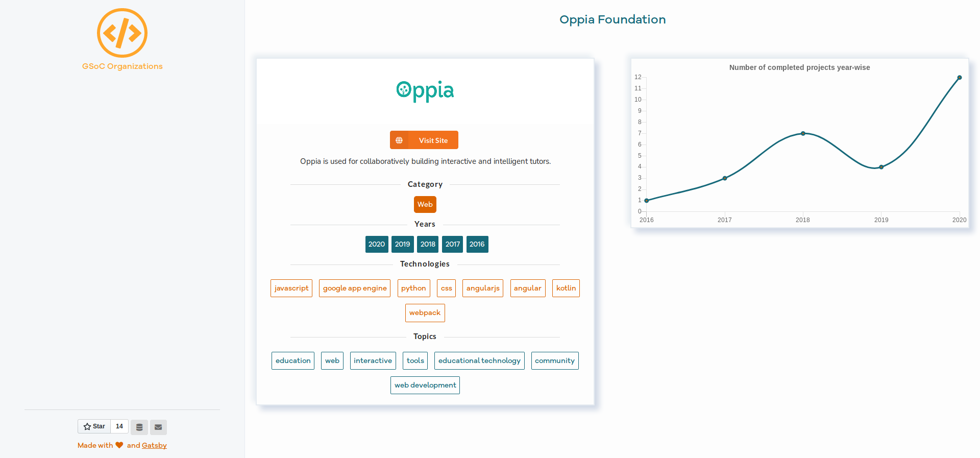Viewport: 980px width, 458px height.
Task: Filter by the interactive topic
Action: [x=373, y=360]
